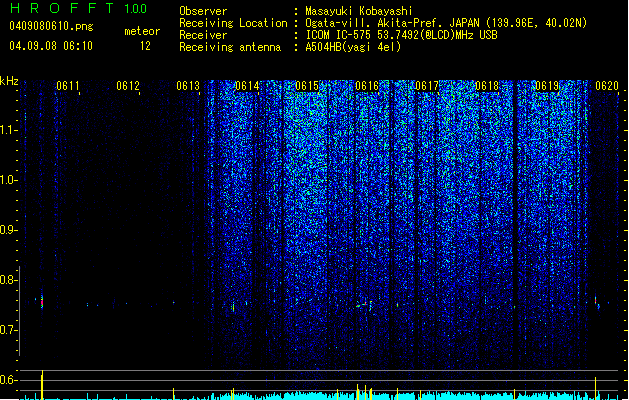629x400 pixels.
Task: Click the version number 1.0.0
Action: coord(136,9)
